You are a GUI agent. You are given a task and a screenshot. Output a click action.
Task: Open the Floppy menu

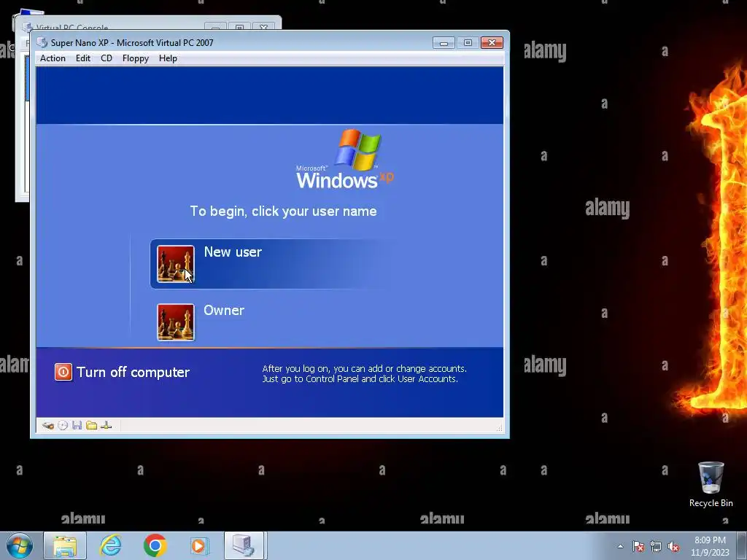(135, 58)
